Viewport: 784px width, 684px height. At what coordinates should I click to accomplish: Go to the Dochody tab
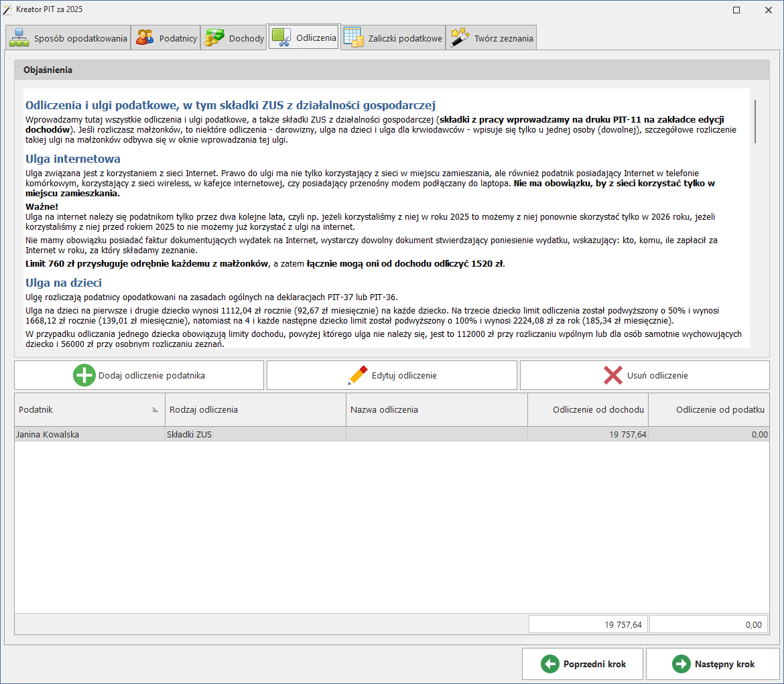[x=234, y=38]
